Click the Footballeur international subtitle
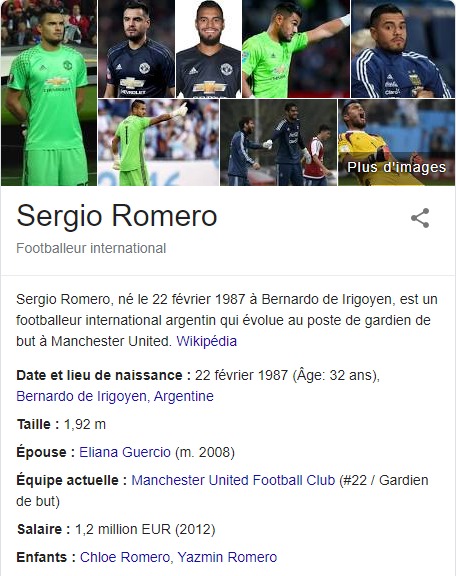The image size is (456, 576). tap(91, 248)
